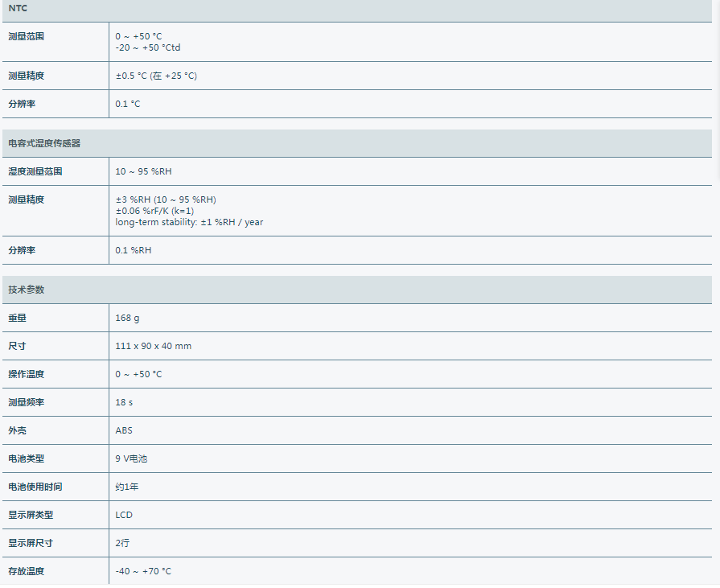Viewport: 720px width, 588px height.
Task: Click the 10 ~ 95 %RH value
Action: pos(143,171)
